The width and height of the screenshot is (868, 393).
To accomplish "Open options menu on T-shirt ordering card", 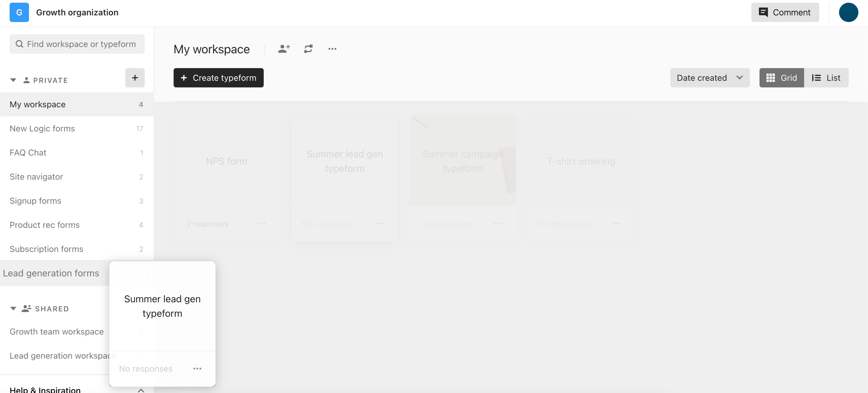I will pos(616,224).
